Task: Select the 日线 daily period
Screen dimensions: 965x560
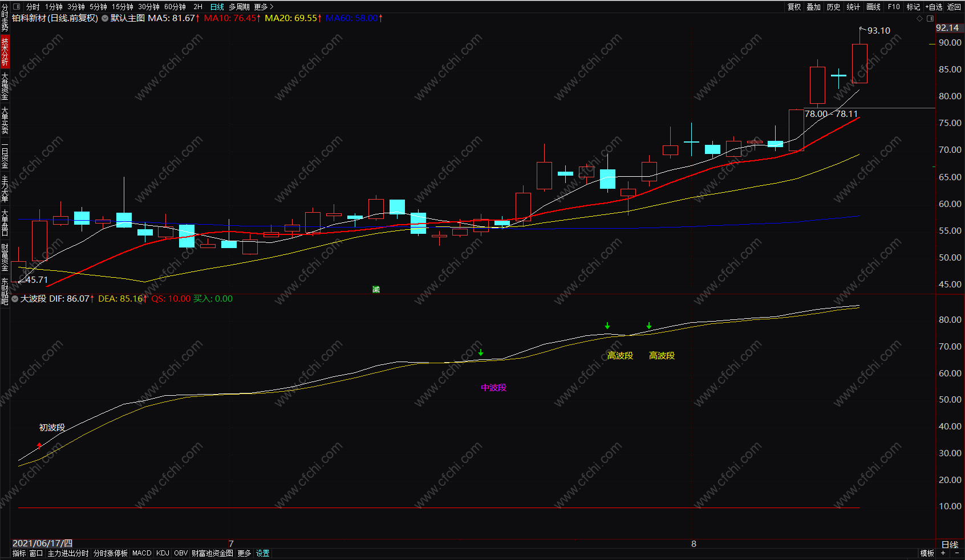Action: (217, 7)
